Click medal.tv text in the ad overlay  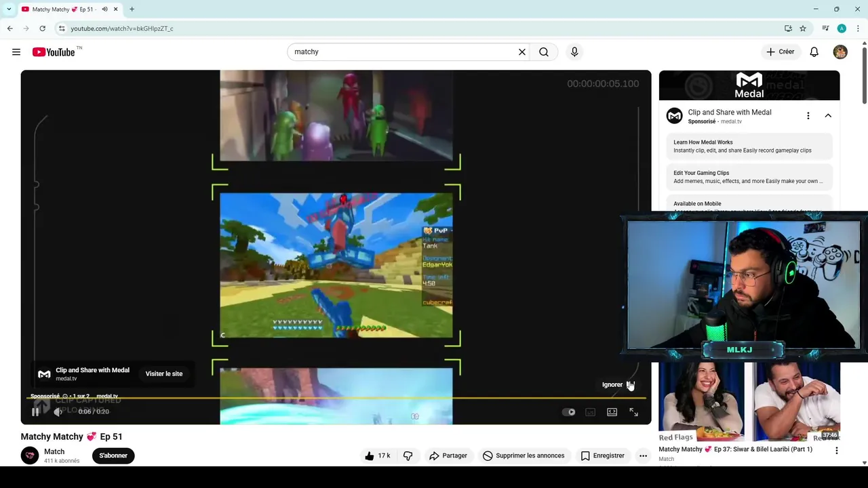(x=66, y=378)
